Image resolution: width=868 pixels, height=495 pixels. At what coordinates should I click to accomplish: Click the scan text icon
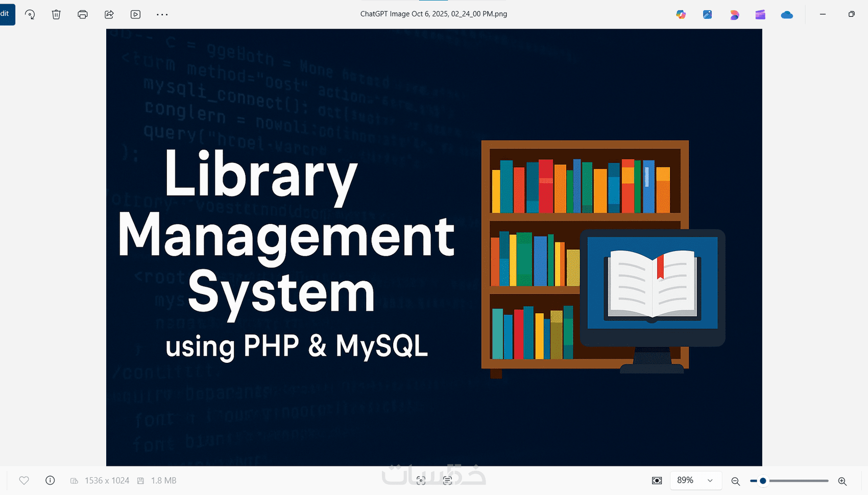tap(447, 480)
